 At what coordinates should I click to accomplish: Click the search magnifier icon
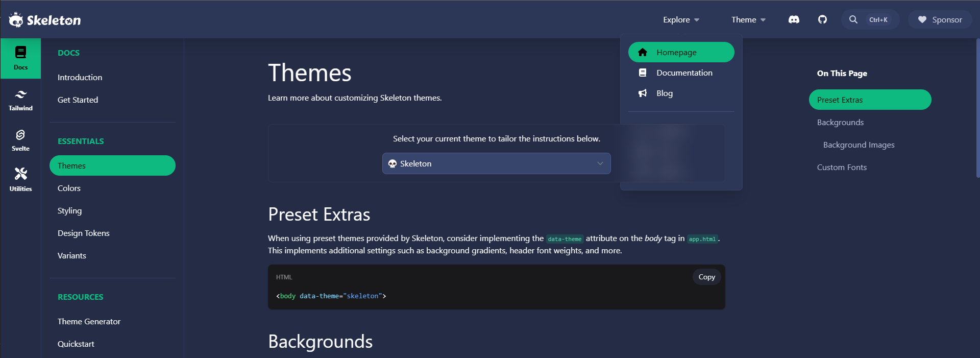(853, 19)
